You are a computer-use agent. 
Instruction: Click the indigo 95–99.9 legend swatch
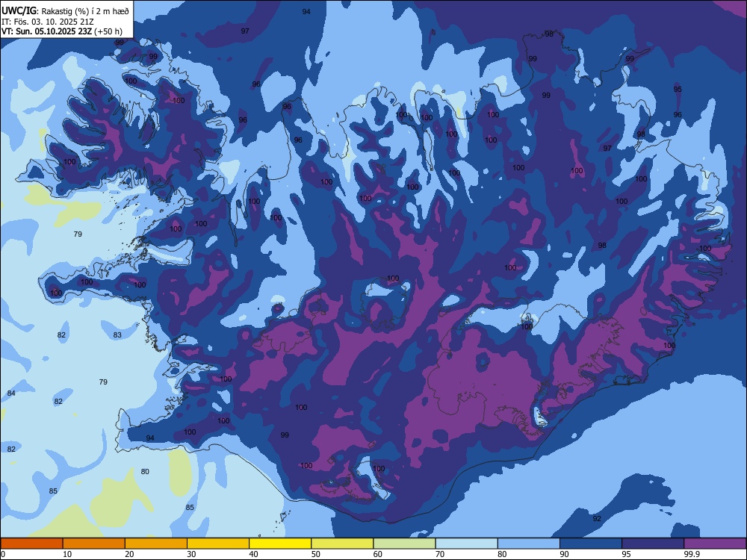[653, 544]
